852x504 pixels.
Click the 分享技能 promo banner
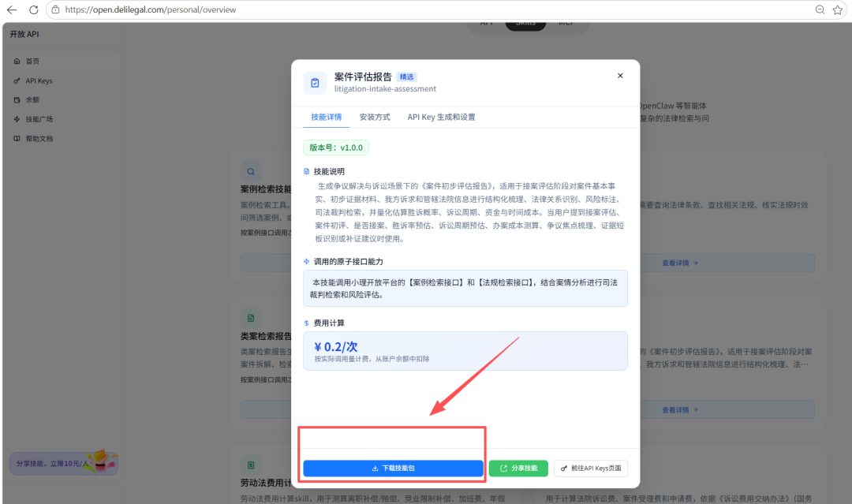[x=64, y=463]
